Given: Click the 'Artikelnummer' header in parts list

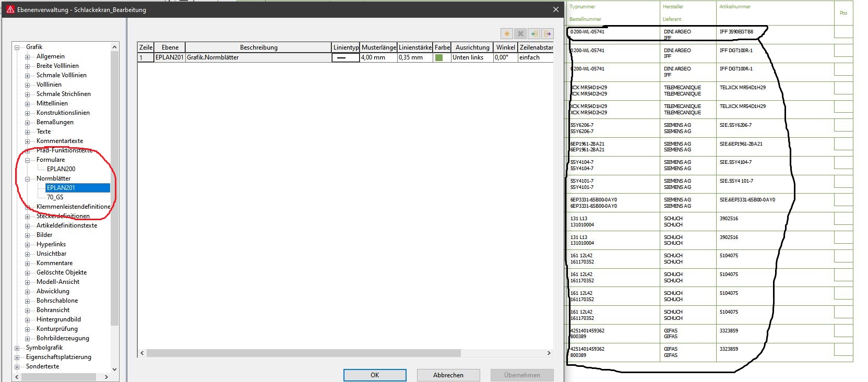Looking at the screenshot, I should pyautogui.click(x=735, y=7).
